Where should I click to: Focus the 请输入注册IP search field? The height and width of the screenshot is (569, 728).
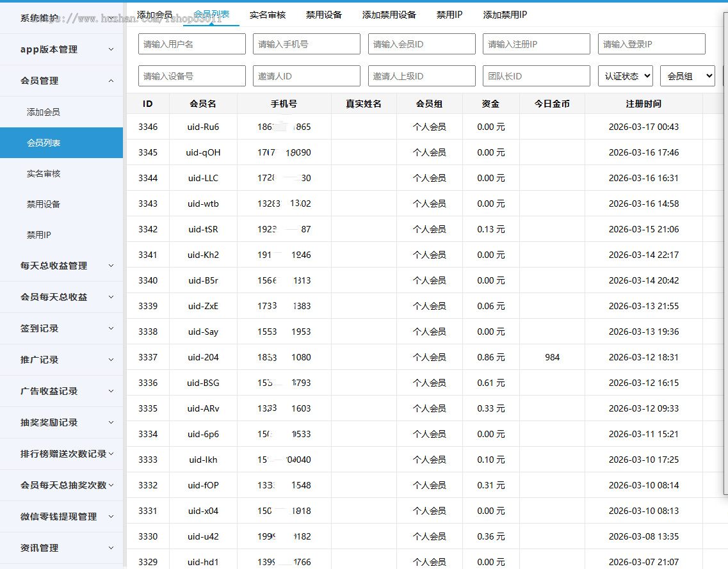coord(537,44)
